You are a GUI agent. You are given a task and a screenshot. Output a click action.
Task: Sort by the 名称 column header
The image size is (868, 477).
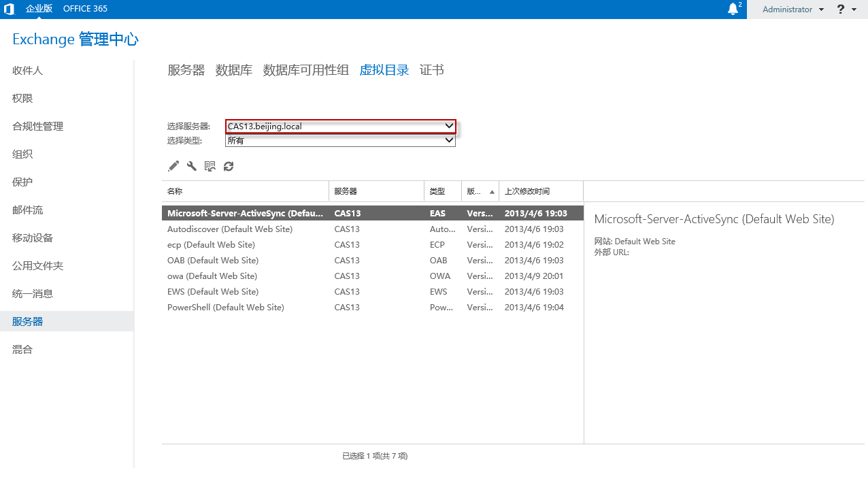point(245,192)
